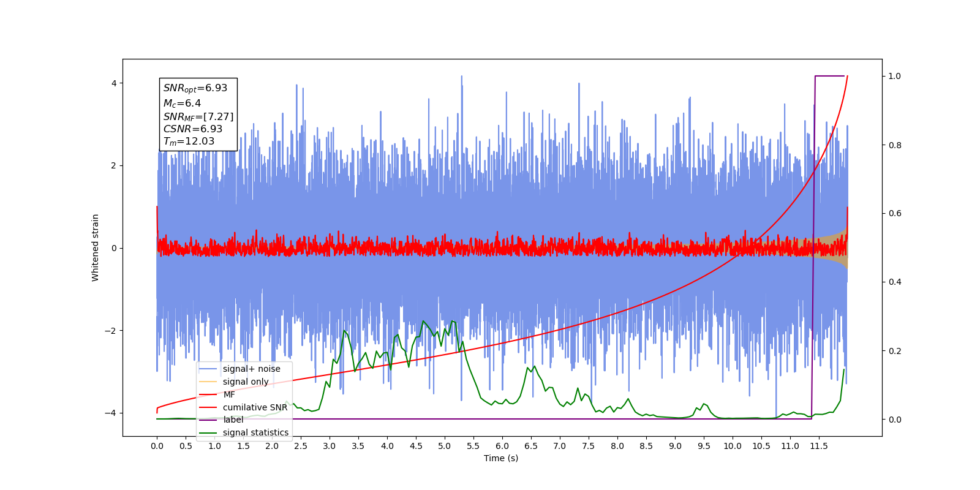Click the 10.5 x-axis tick label

click(761, 446)
